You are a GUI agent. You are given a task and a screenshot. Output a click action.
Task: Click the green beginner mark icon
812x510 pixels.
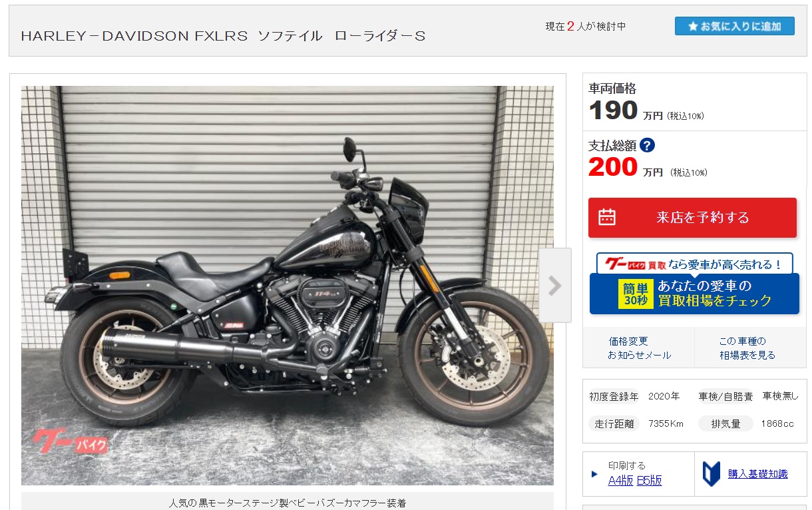tap(711, 473)
